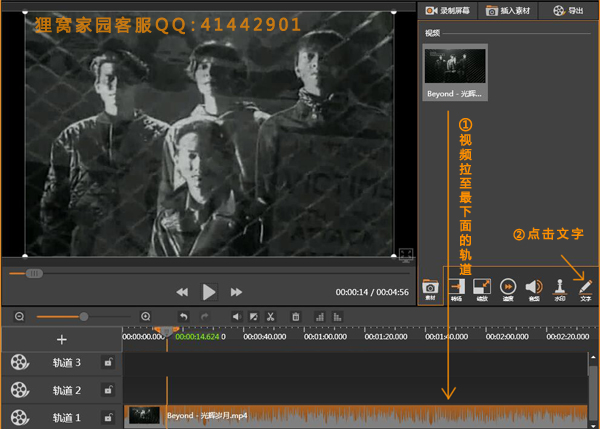This screenshot has height=429, width=600.
Task: Click the scissors cut icon in timeline toolbar
Action: point(270,317)
